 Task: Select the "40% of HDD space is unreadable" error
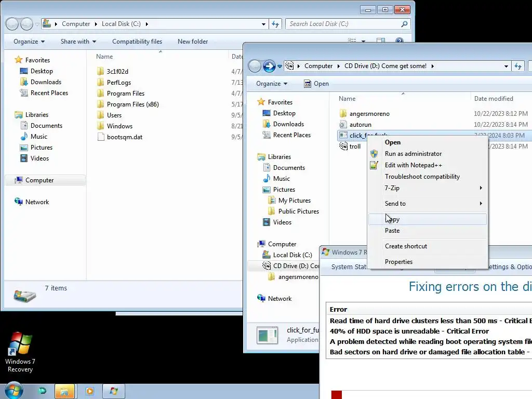click(x=409, y=331)
